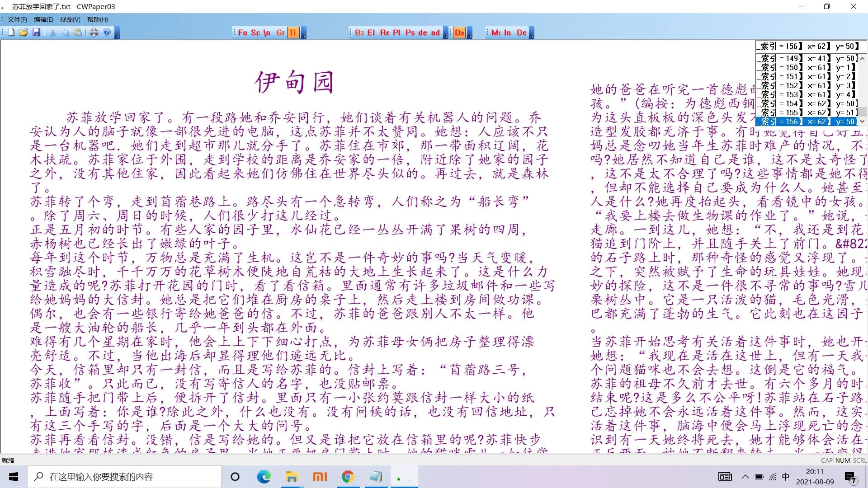
Task: Toggle the highlighted Ti toolbar button
Action: (292, 33)
